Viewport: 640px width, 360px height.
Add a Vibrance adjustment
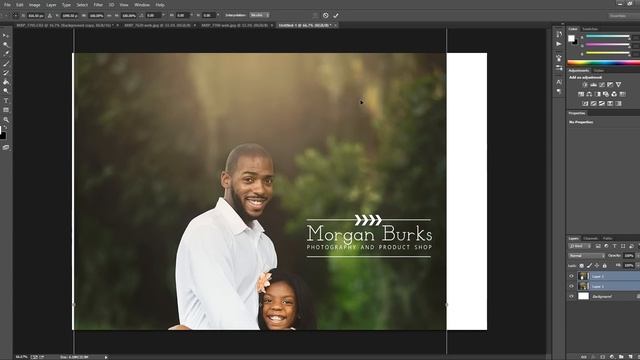(x=618, y=84)
